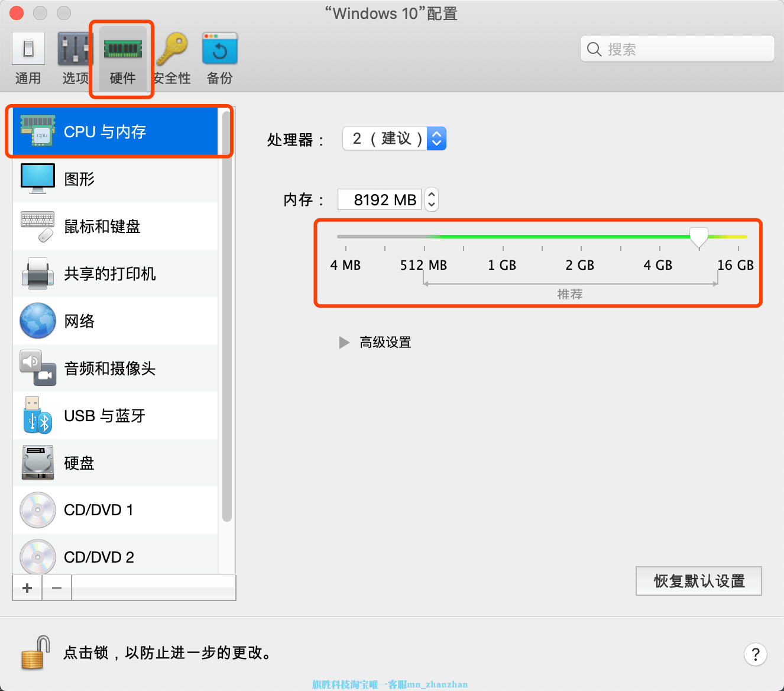Click 恢复默认设置 to restore defaults

point(698,580)
